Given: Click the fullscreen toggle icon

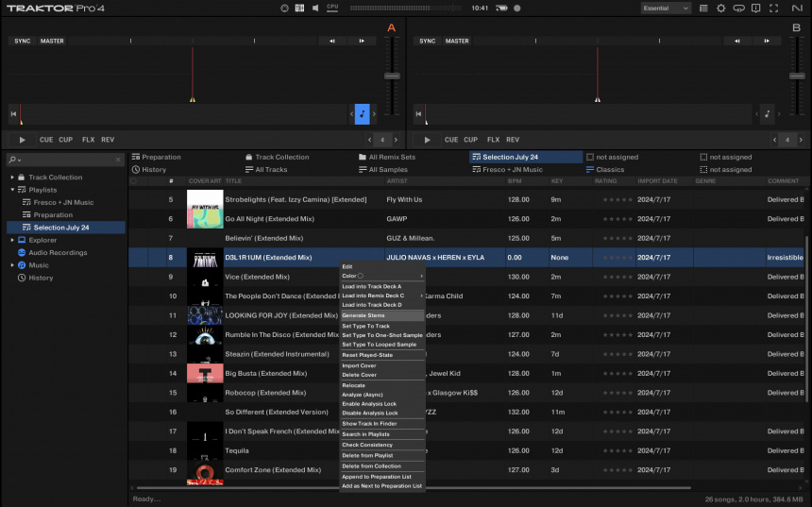Looking at the screenshot, I should click(773, 8).
